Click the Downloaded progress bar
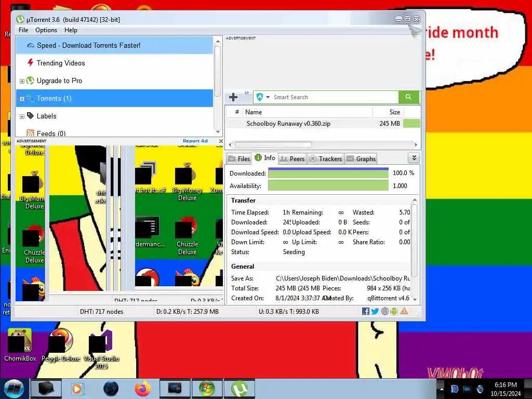This screenshot has width=532, height=399. pos(328,173)
